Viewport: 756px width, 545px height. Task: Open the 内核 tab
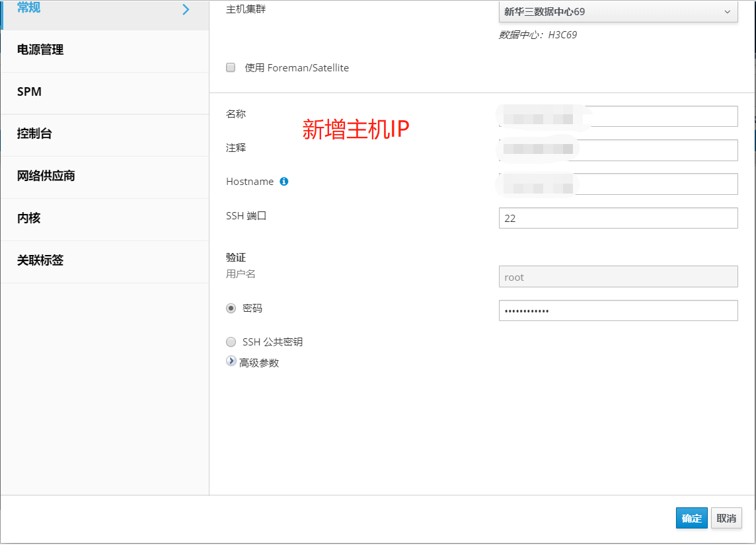[29, 219]
